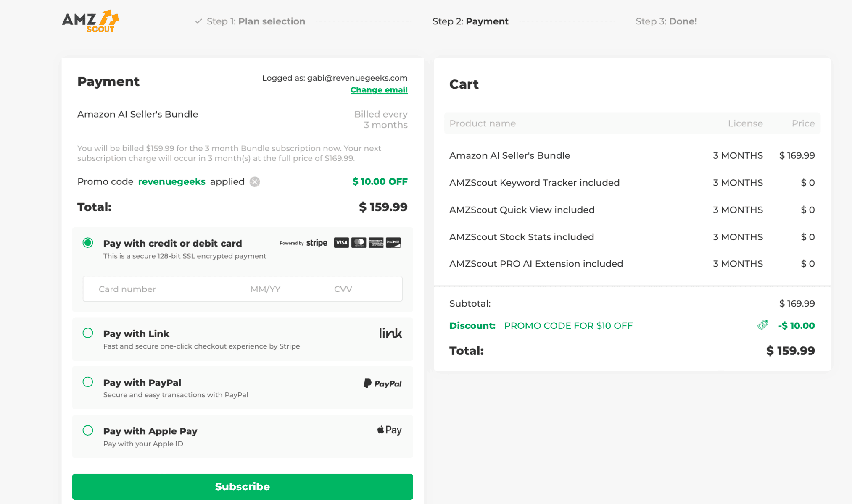Screen dimensions: 852x504
Task: Click the Link logo icon
Action: tap(390, 333)
